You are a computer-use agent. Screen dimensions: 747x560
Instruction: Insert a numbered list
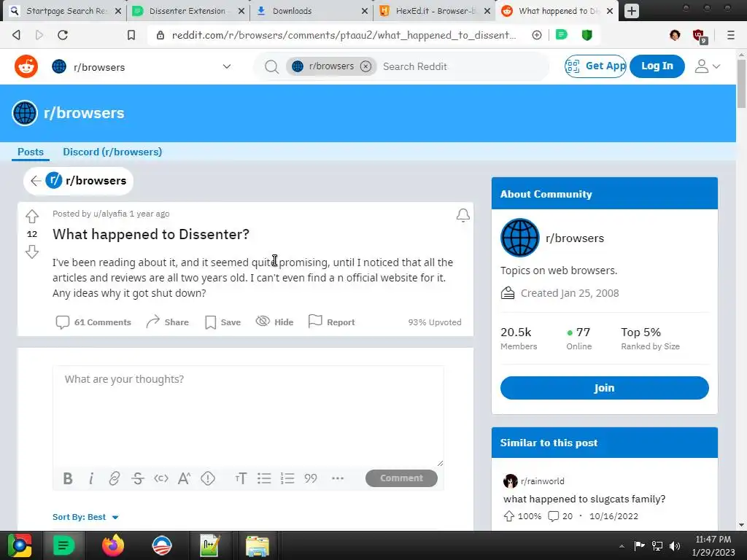[x=287, y=478]
